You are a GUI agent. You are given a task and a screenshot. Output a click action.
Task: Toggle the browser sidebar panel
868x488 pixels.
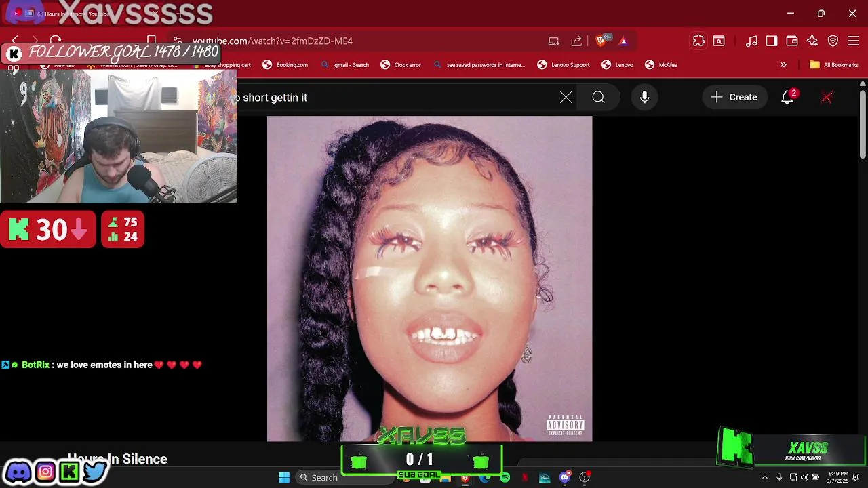click(x=772, y=41)
